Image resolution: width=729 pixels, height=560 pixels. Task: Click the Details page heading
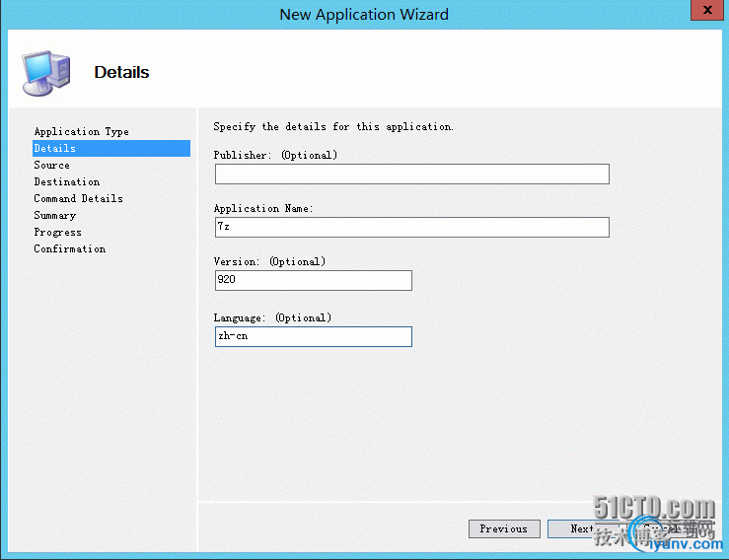tap(121, 73)
